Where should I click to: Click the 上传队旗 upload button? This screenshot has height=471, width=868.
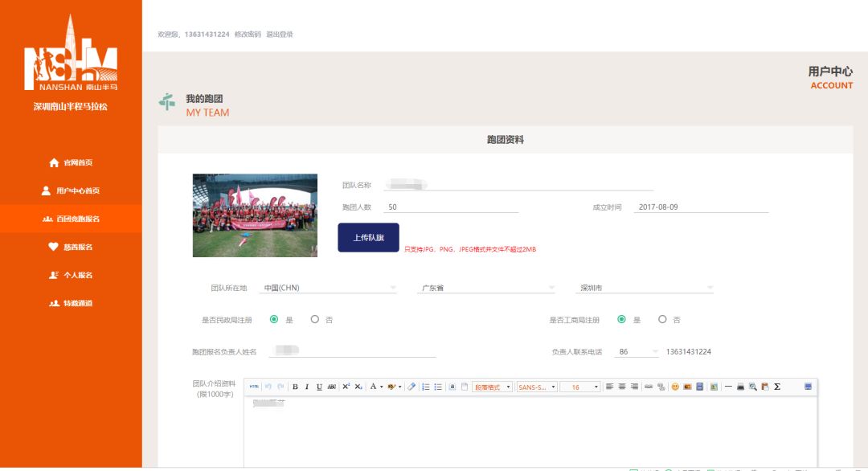[367, 238]
